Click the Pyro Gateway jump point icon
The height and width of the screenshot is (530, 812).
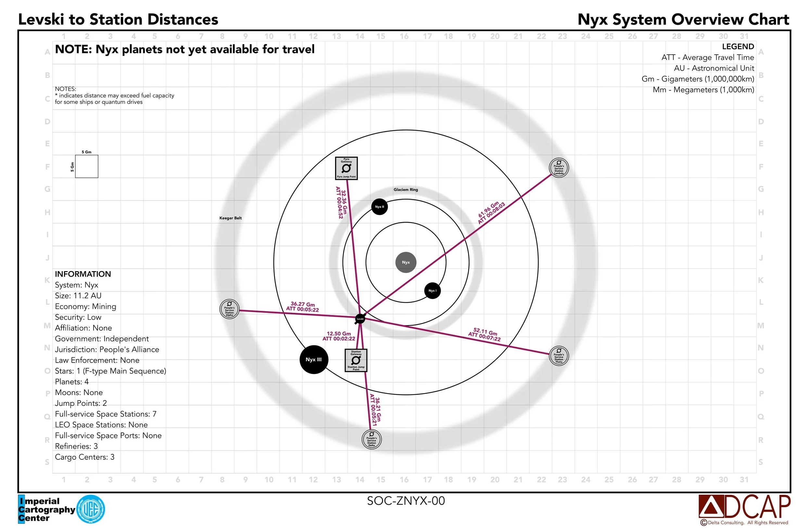tap(346, 168)
